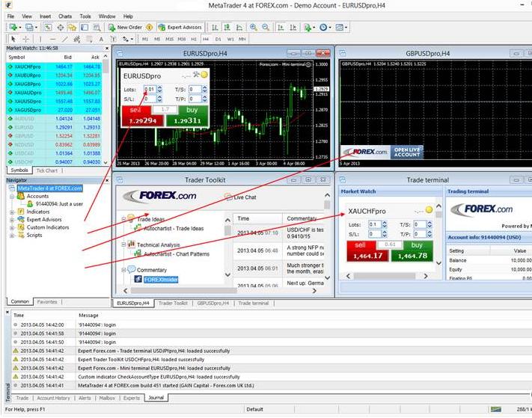Image resolution: width=532 pixels, height=418 pixels.
Task: Expand the Indicators tree node
Action: coord(12,212)
